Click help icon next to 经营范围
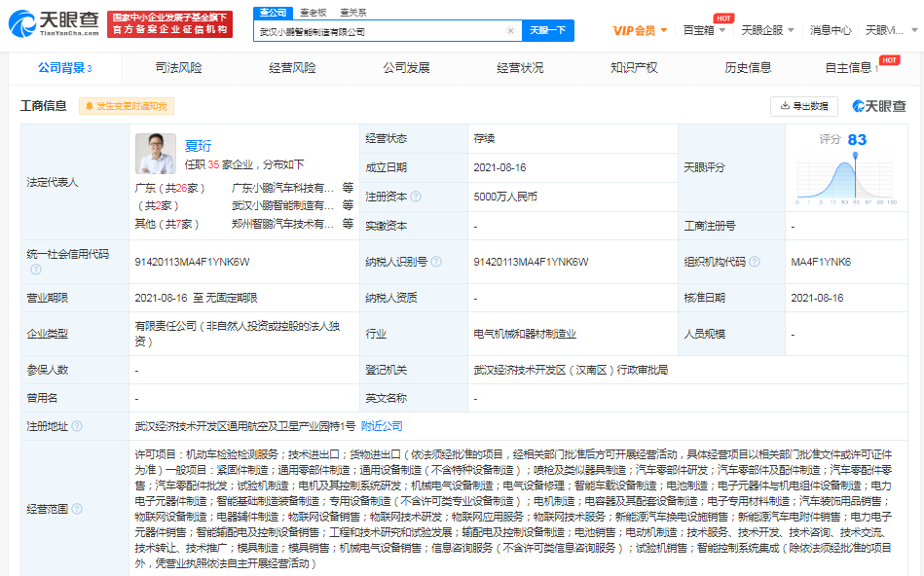The width and height of the screenshot is (924, 576). pyautogui.click(x=77, y=508)
